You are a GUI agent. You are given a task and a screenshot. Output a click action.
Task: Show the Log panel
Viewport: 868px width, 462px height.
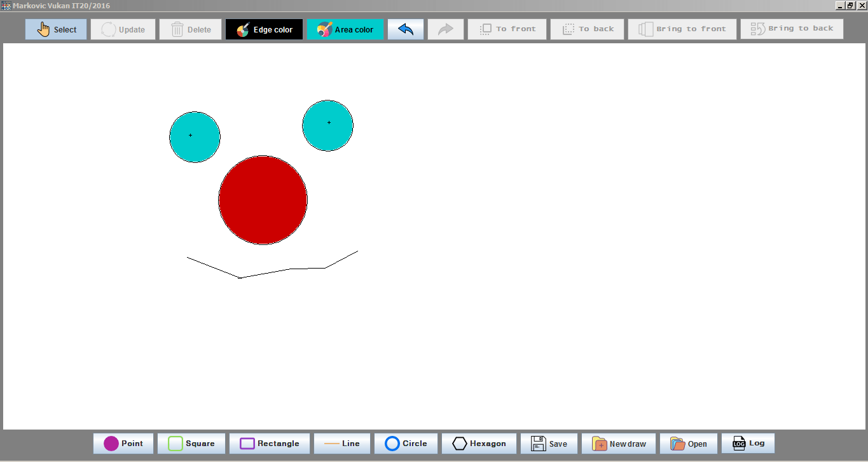coord(748,443)
